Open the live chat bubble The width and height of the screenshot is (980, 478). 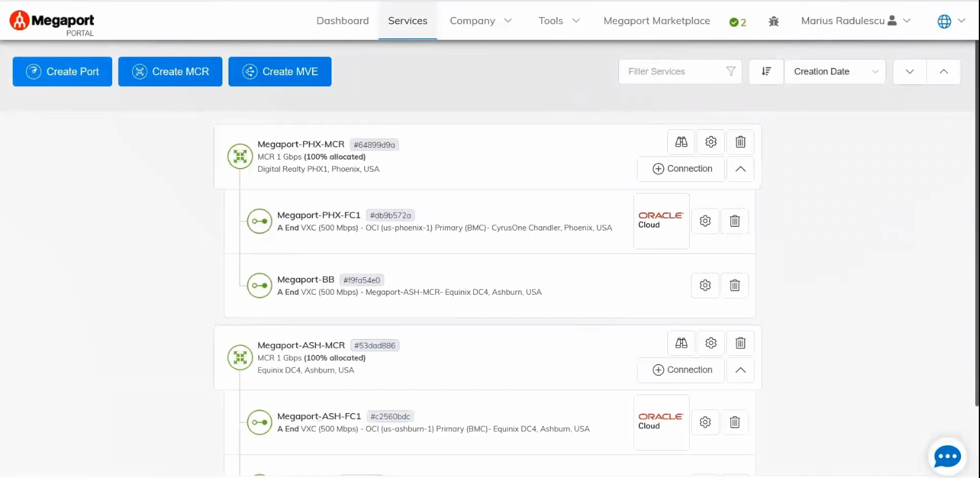coord(947,456)
